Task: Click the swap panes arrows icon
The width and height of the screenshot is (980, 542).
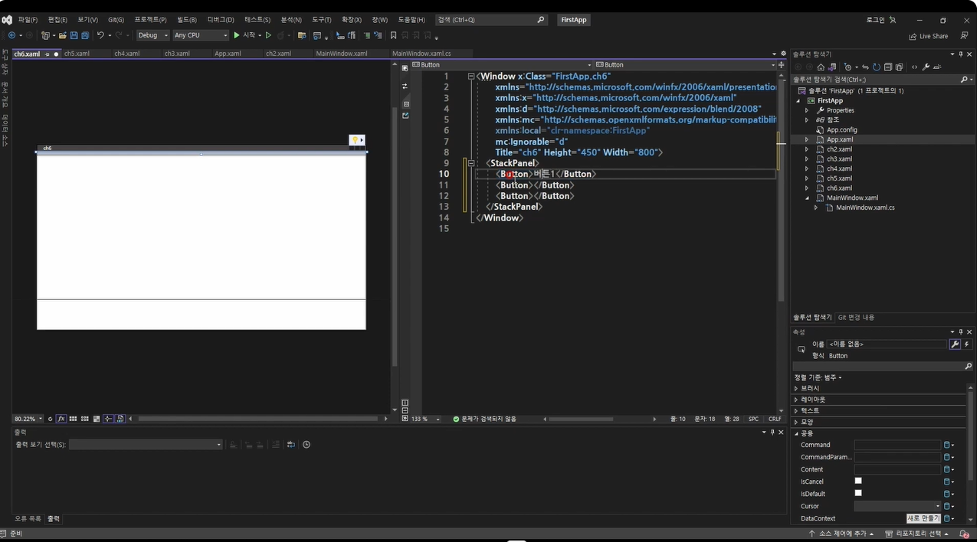Action: (405, 86)
